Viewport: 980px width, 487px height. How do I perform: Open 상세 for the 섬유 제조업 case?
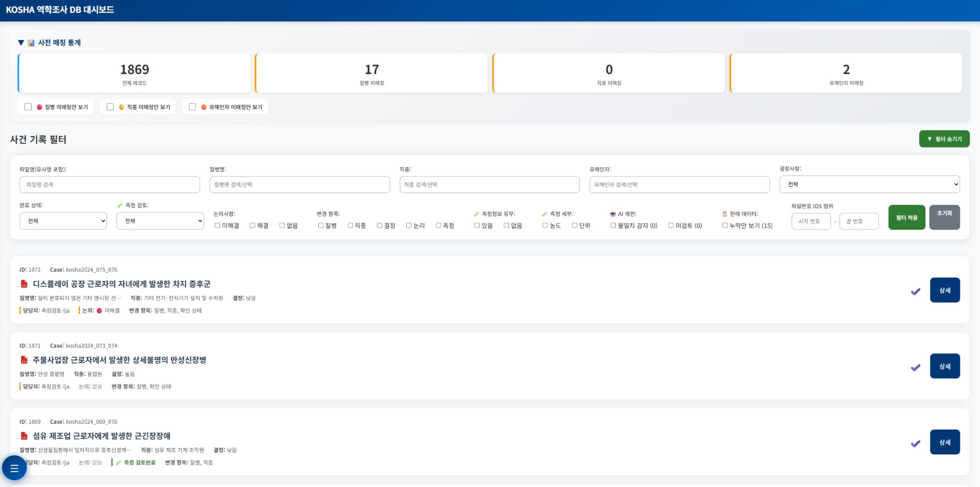coord(945,442)
